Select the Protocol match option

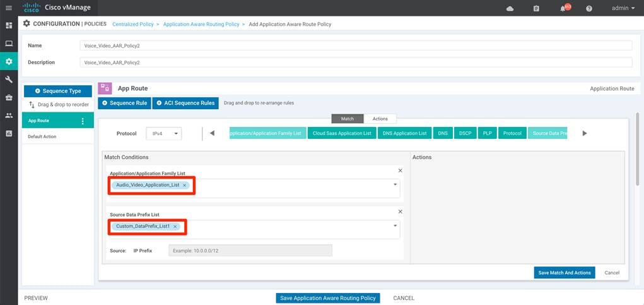512,134
